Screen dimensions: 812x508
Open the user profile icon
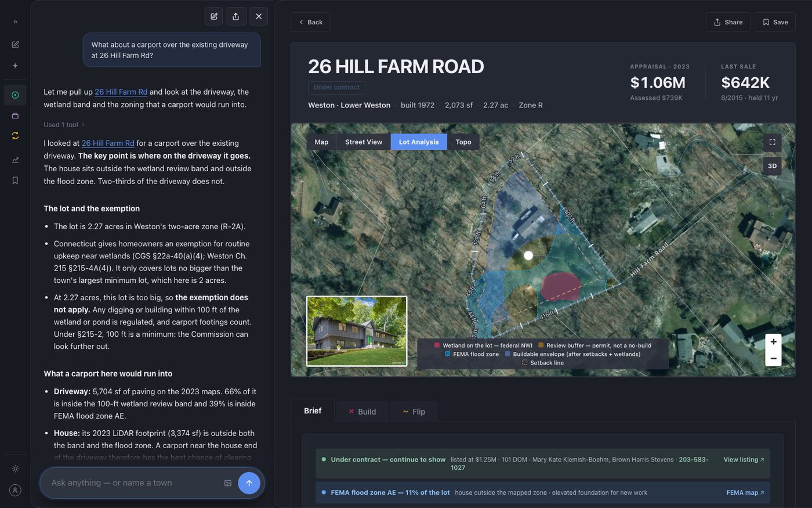pyautogui.click(x=15, y=490)
